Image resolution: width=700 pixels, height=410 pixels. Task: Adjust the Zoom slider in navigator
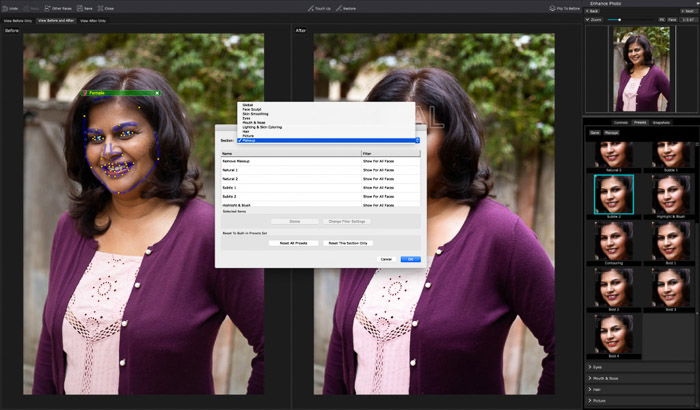[x=618, y=19]
